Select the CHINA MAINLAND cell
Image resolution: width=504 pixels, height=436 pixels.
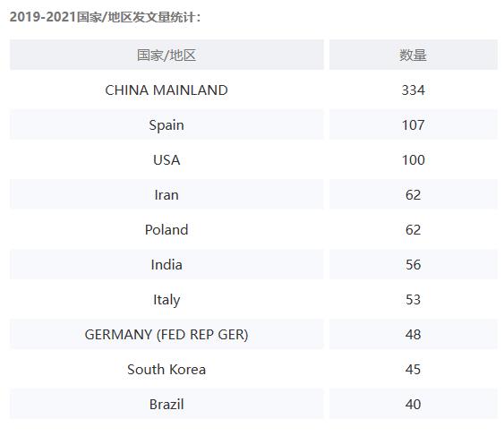point(167,90)
